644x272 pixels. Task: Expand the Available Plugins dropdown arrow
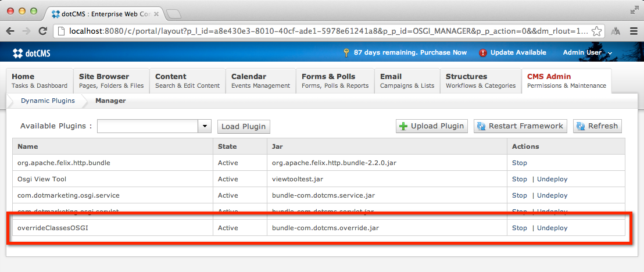(x=205, y=126)
